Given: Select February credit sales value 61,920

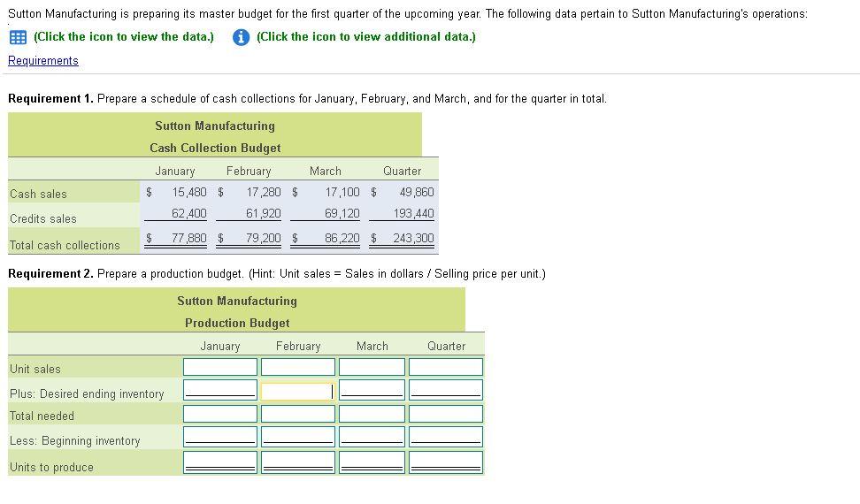Looking at the screenshot, I should click(x=264, y=214).
